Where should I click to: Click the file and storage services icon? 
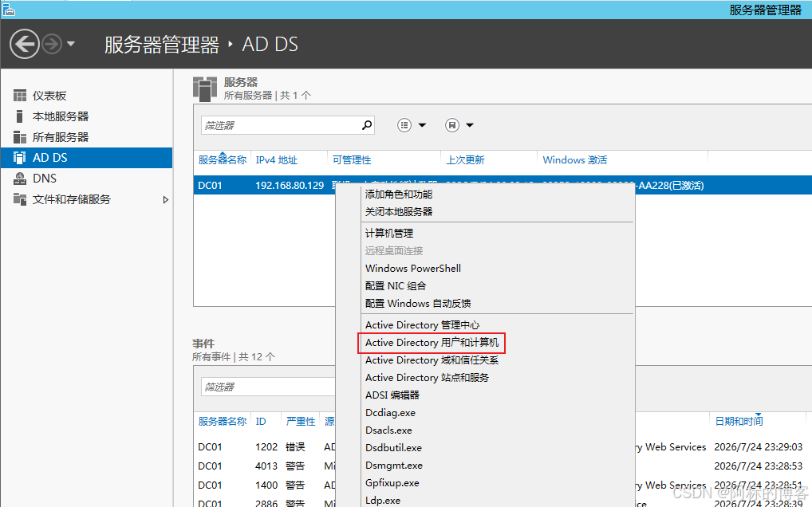[x=20, y=199]
